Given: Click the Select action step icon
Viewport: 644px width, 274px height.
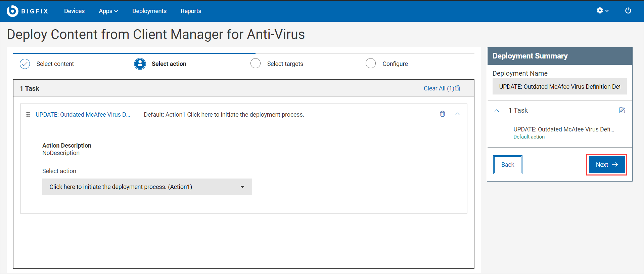Looking at the screenshot, I should [140, 64].
